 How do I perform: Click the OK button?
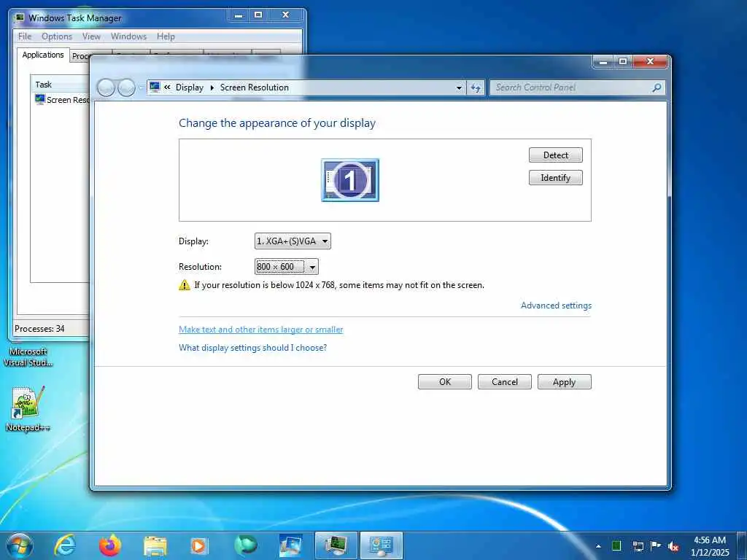pos(445,382)
